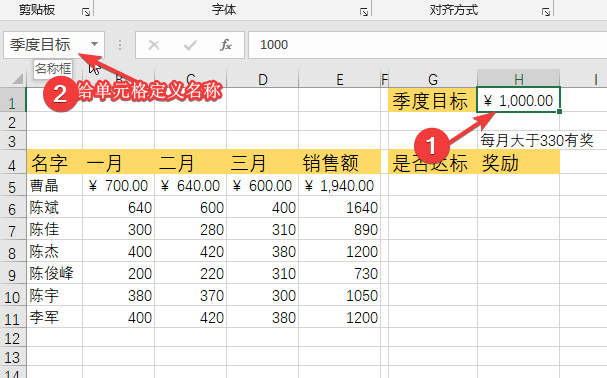Click 曹晶's February value ¥ 640.00
Image resolution: width=607 pixels, height=378 pixels.
tap(190, 186)
